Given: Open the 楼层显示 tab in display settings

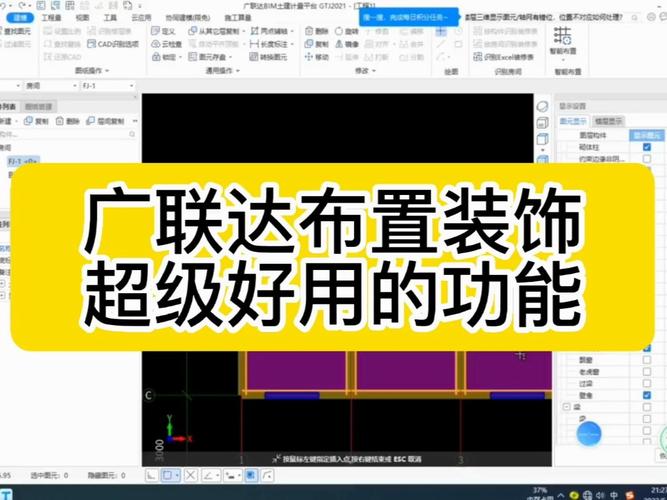Looking at the screenshot, I should (608, 121).
